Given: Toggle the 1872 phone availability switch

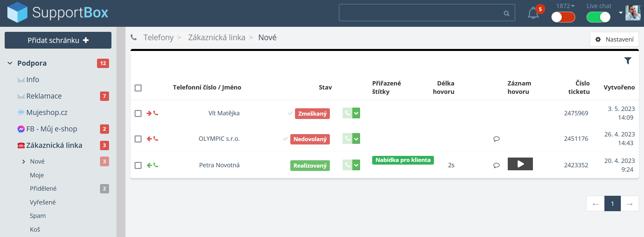Looking at the screenshot, I should (x=563, y=17).
